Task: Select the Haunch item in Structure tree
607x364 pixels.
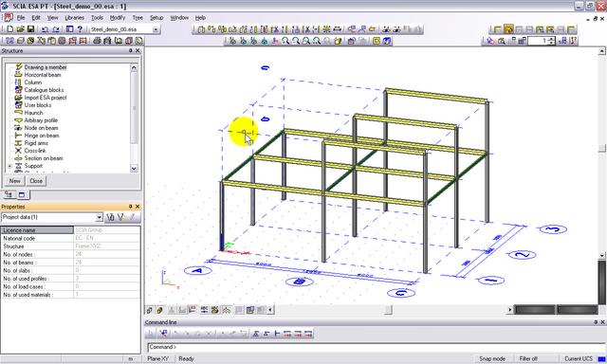Action: (x=33, y=113)
